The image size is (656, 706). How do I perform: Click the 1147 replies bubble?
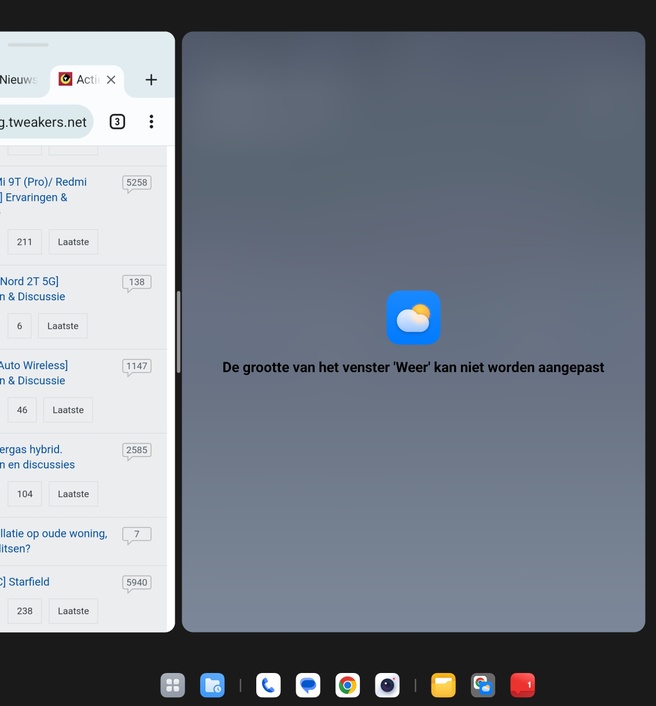[x=137, y=367]
